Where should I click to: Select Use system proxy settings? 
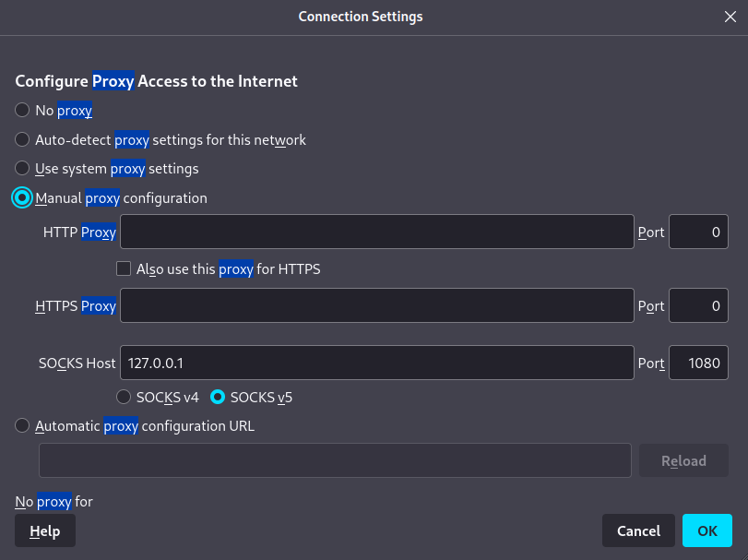coord(23,169)
